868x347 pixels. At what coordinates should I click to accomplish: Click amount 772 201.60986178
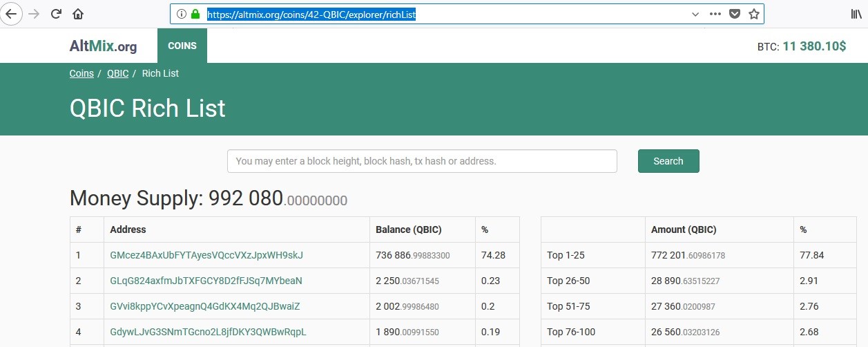pyautogui.click(x=688, y=255)
